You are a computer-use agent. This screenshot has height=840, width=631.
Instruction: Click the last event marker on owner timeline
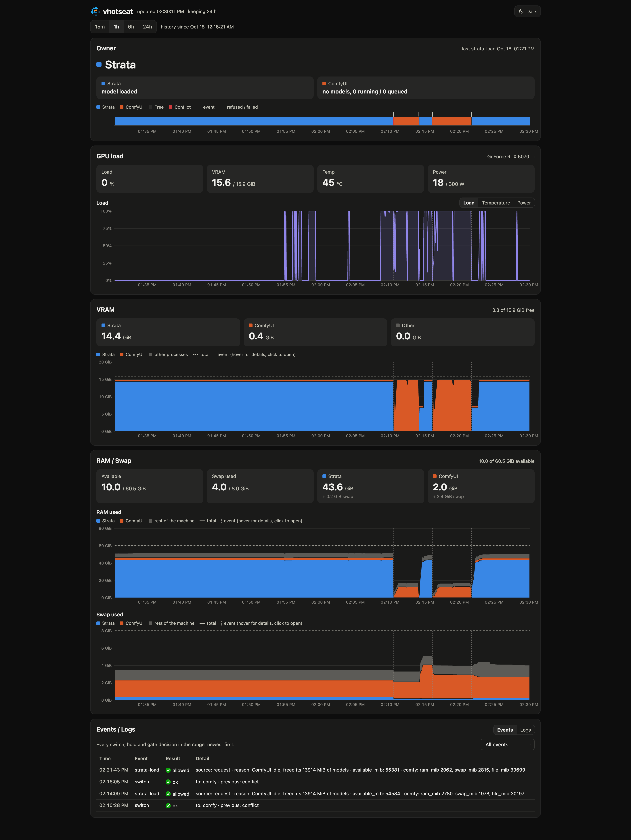click(472, 114)
